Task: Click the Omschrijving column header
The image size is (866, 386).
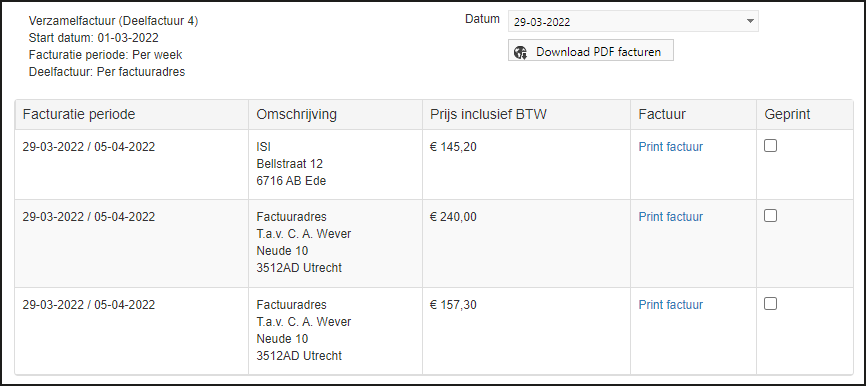Action: pos(297,114)
